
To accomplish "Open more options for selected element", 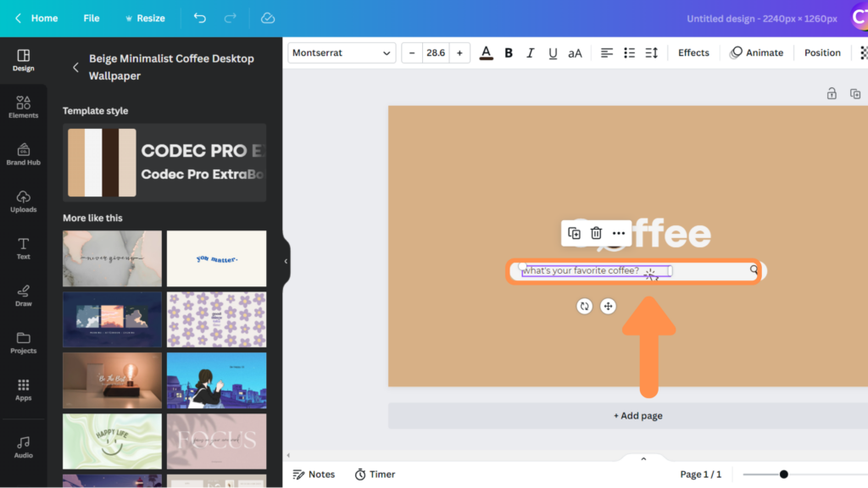I will [619, 234].
